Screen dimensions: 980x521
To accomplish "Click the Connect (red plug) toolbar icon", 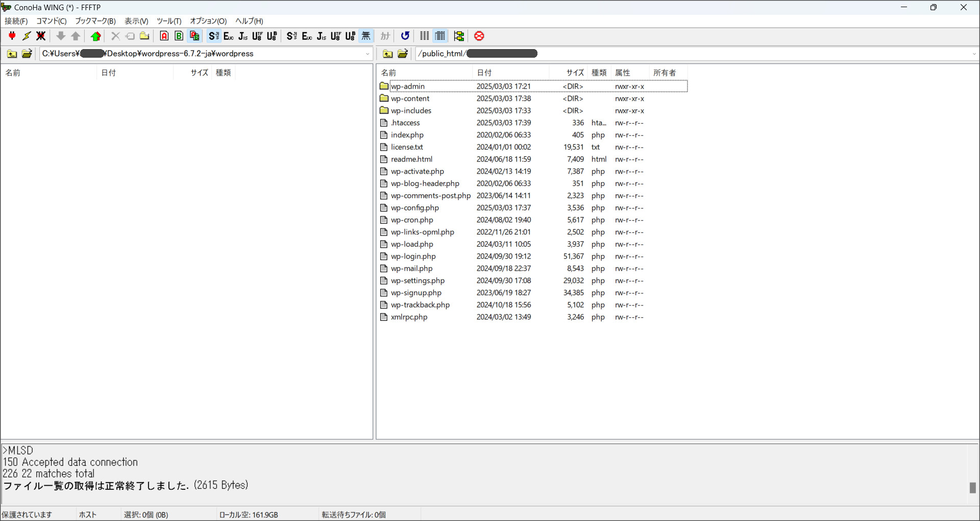I will click(12, 36).
